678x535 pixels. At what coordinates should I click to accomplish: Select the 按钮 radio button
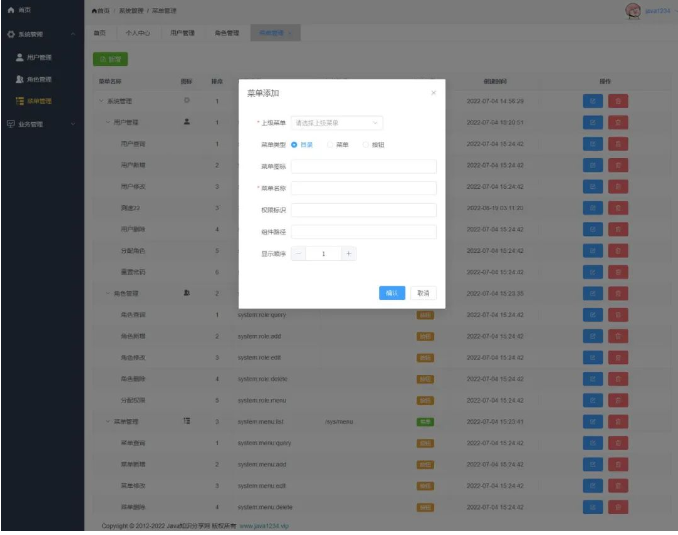coord(366,144)
